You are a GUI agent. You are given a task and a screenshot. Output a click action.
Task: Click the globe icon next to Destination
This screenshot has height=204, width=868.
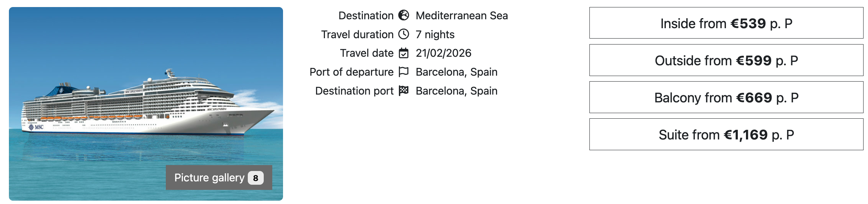click(404, 16)
